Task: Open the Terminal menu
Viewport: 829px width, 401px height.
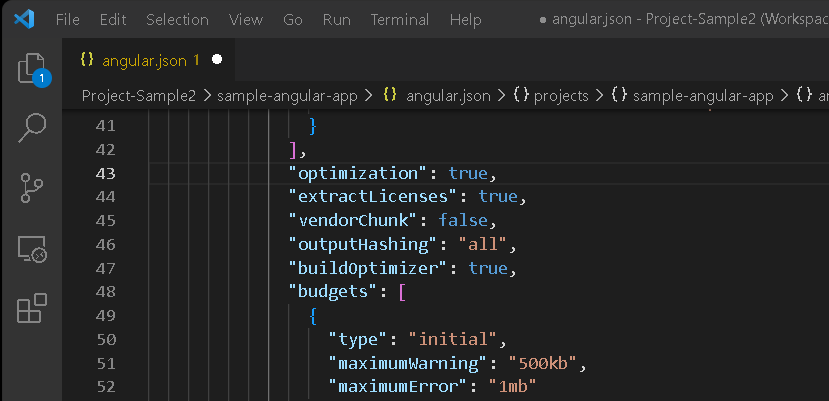Action: pyautogui.click(x=400, y=20)
